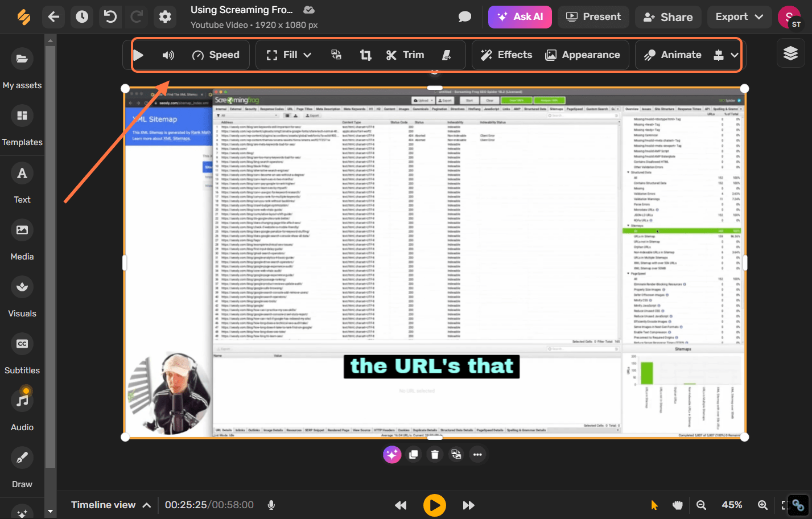Expand the Timeline view chevron
812x519 pixels.
coord(147,505)
